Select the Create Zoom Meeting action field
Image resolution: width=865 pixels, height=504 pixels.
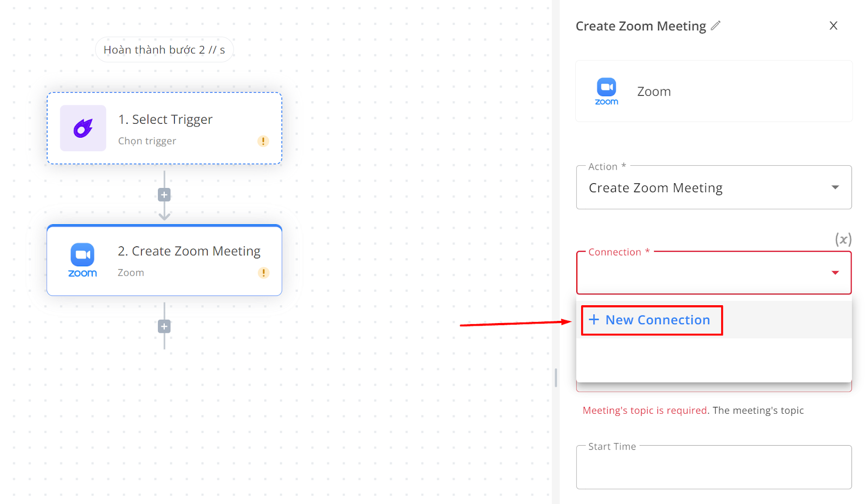click(714, 187)
